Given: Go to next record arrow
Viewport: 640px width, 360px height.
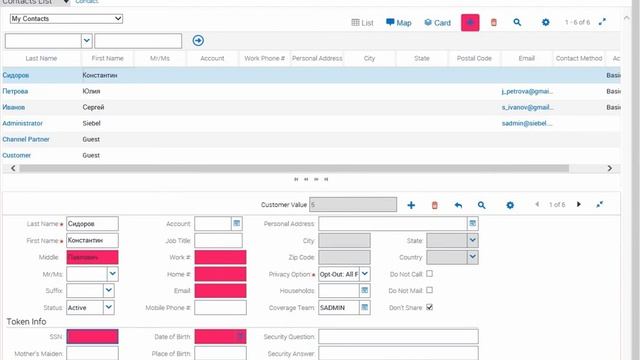Looking at the screenshot, I should pyautogui.click(x=579, y=204).
